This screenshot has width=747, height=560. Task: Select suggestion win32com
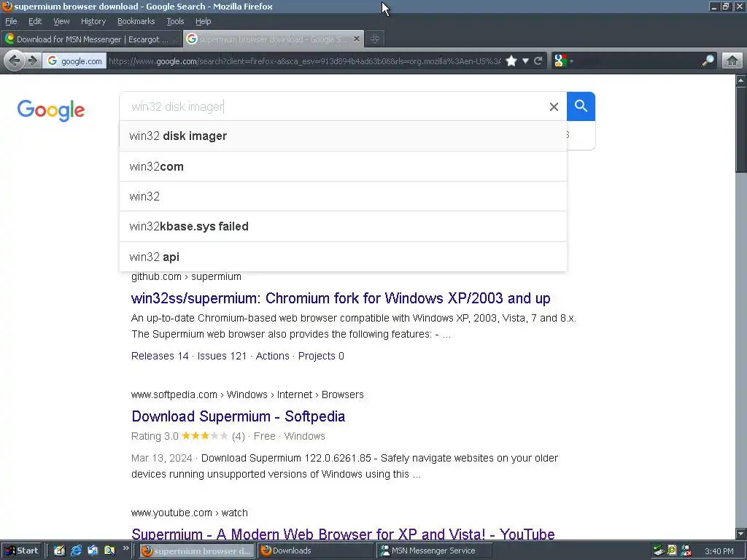tap(343, 167)
